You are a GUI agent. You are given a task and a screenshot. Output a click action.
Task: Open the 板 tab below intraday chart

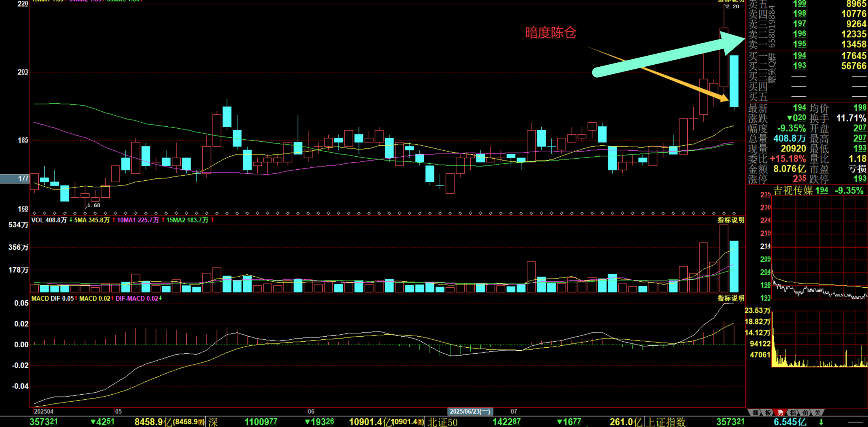coord(768,412)
